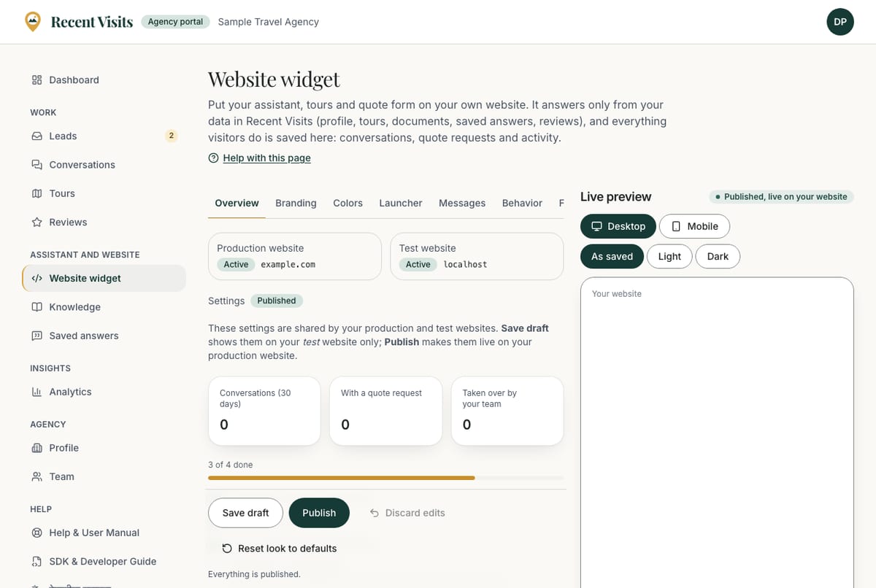
Task: Click the Production website card
Action: click(x=295, y=256)
